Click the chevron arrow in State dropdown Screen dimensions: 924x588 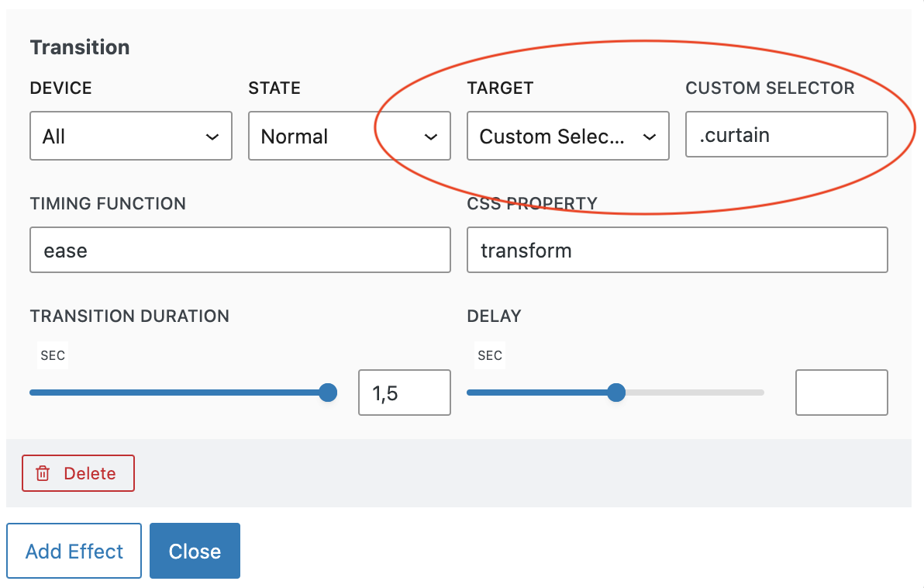coord(430,137)
